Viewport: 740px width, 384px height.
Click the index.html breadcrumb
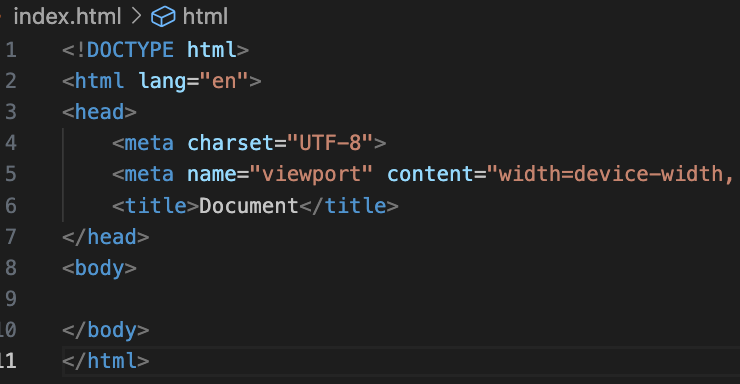[67, 17]
